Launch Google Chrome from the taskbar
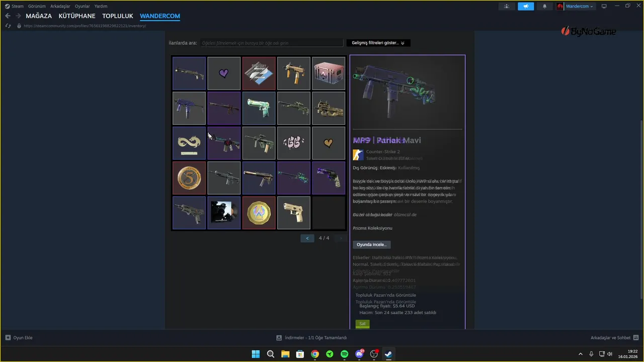Image resolution: width=644 pixels, height=362 pixels. [x=315, y=354]
